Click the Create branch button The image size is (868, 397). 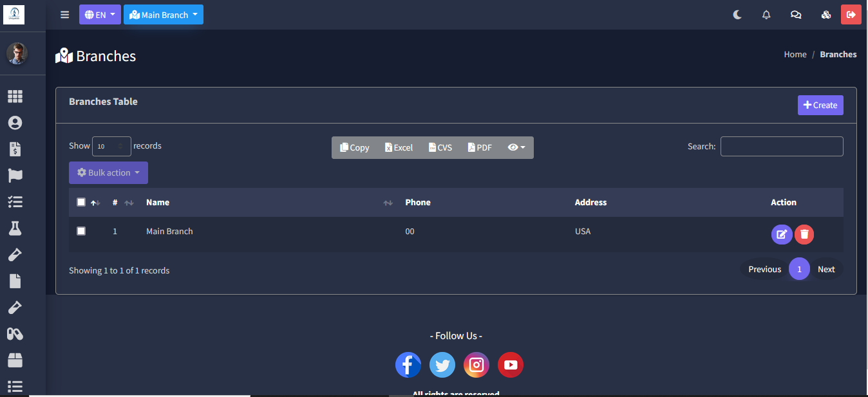820,105
